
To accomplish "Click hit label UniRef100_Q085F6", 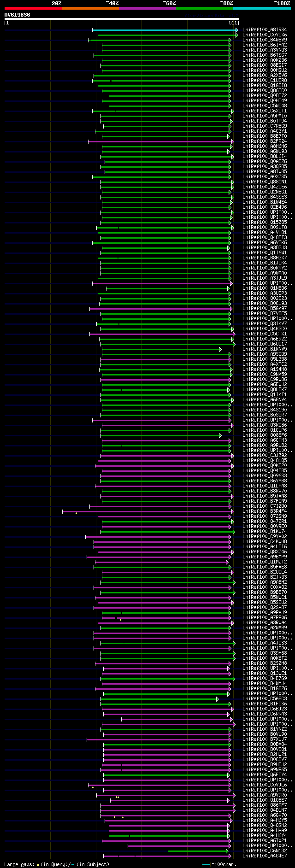I will pos(265,435).
